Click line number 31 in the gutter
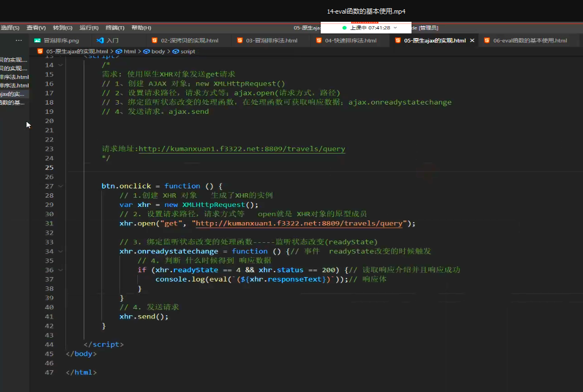583x392 pixels. [49, 223]
